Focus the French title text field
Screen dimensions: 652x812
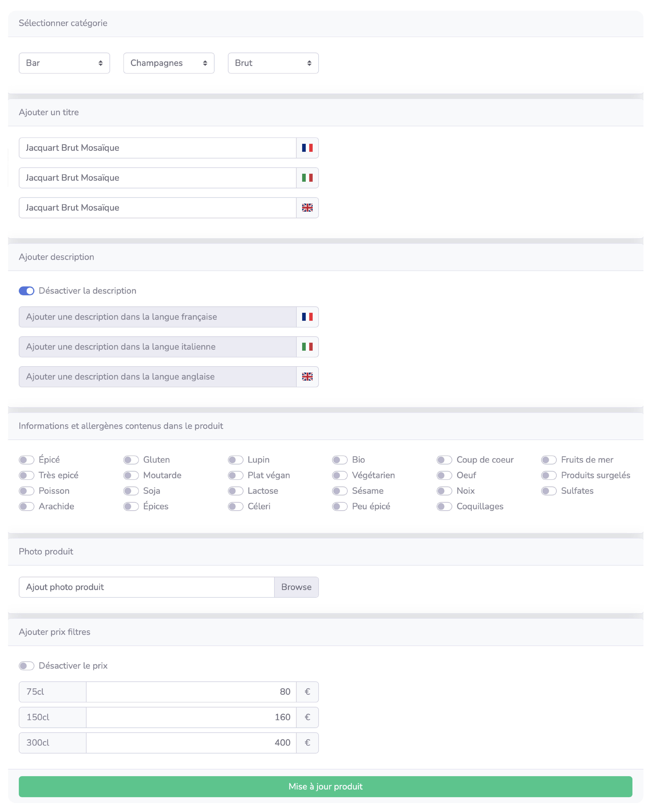pyautogui.click(x=158, y=148)
